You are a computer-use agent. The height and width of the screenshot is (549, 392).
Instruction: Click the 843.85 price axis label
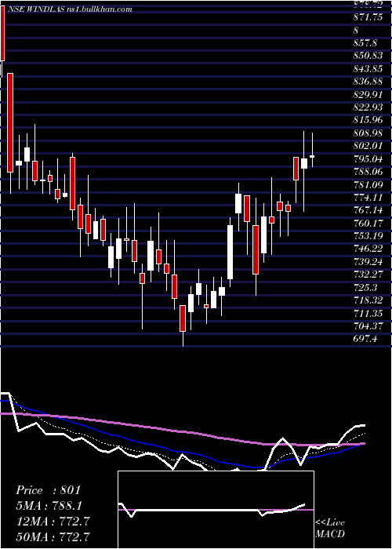pos(368,69)
